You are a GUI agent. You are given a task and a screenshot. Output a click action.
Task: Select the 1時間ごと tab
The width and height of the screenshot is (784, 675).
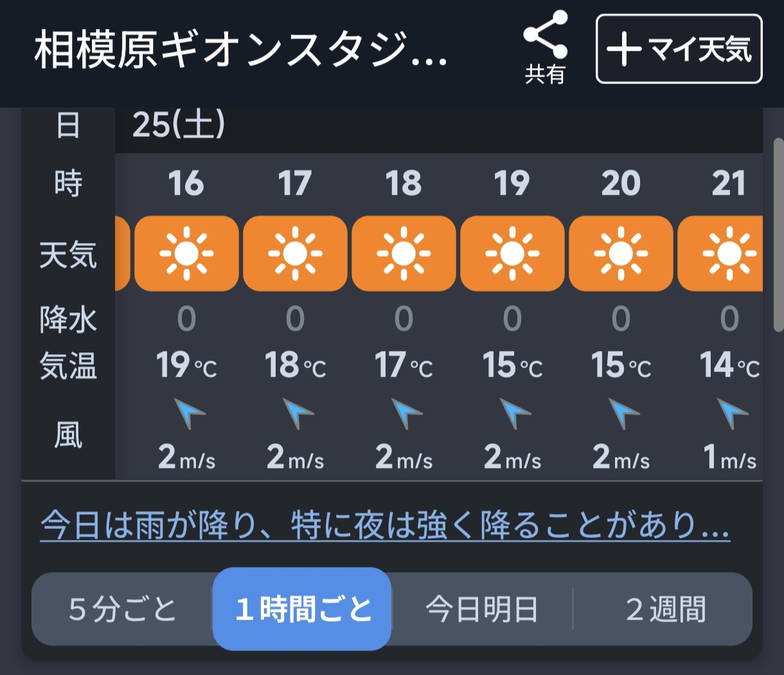302,609
